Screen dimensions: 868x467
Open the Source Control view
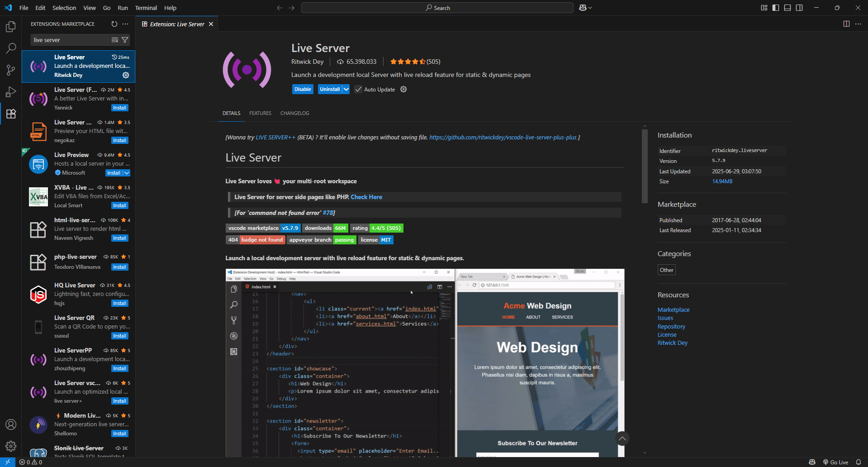[x=11, y=70]
